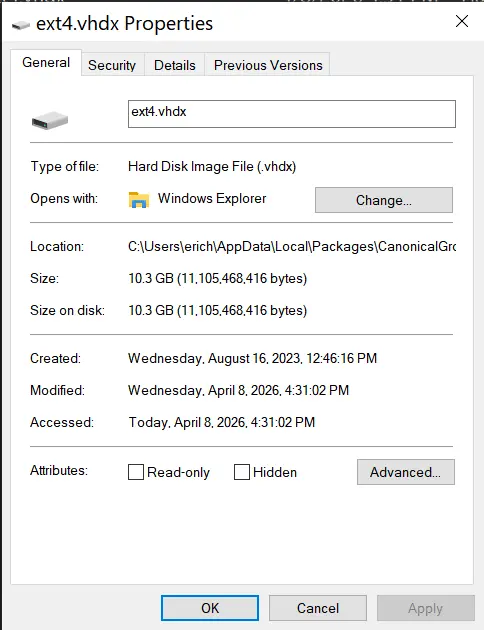The width and height of the screenshot is (484, 630).
Task: Select the General tab
Action: [46, 63]
